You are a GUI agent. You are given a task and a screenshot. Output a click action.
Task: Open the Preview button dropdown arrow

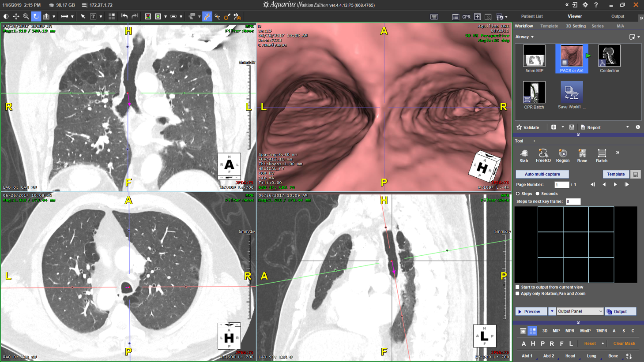pyautogui.click(x=552, y=311)
